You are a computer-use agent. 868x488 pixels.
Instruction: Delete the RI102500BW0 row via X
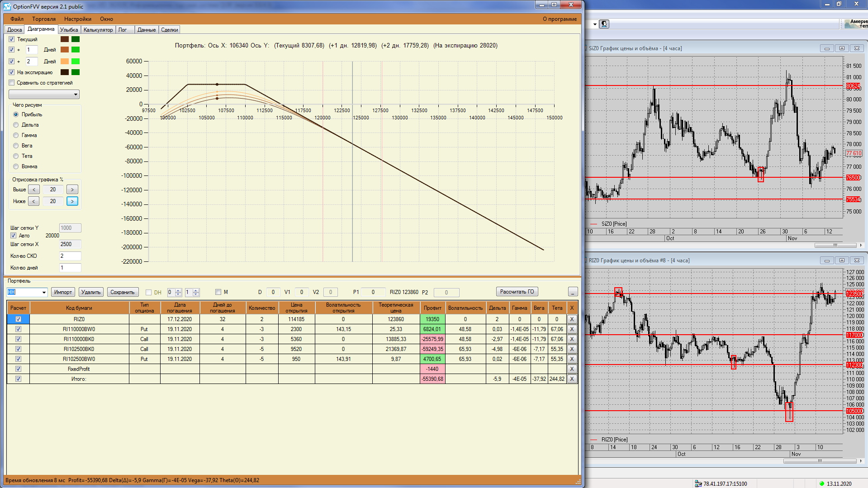point(572,359)
